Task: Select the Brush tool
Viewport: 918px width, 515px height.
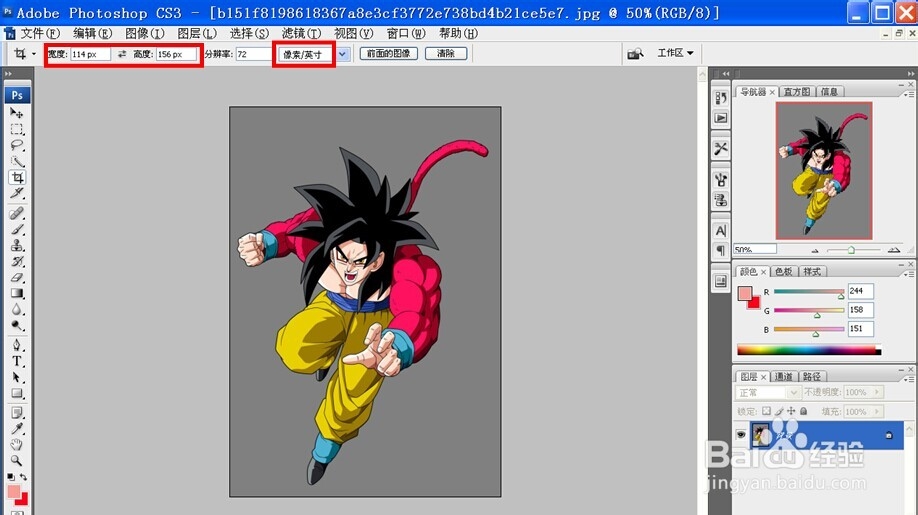Action: [x=16, y=229]
